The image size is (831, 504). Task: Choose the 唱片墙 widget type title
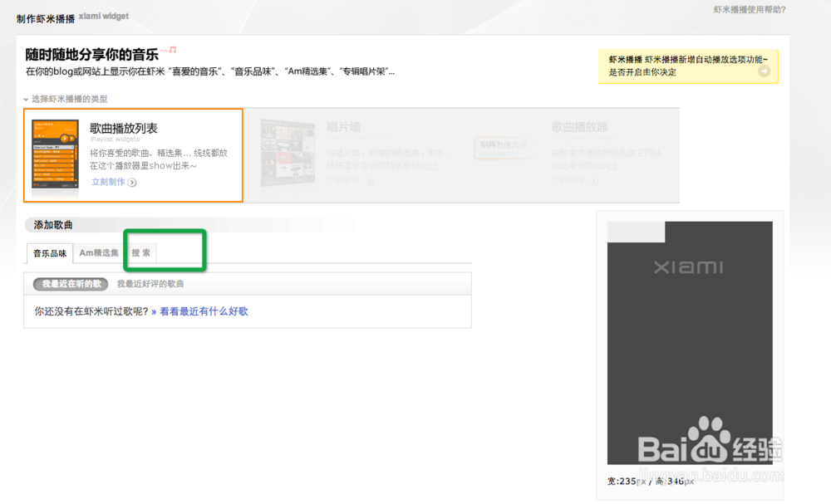(343, 127)
